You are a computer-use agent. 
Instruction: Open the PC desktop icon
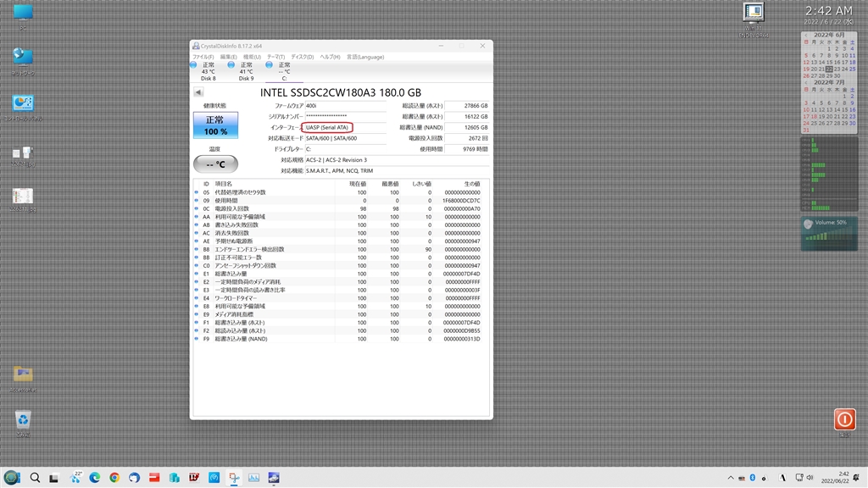[23, 17]
